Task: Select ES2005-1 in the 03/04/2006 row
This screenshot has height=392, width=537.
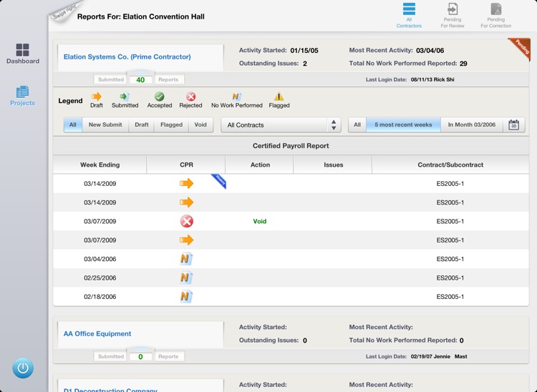Action: [450, 259]
